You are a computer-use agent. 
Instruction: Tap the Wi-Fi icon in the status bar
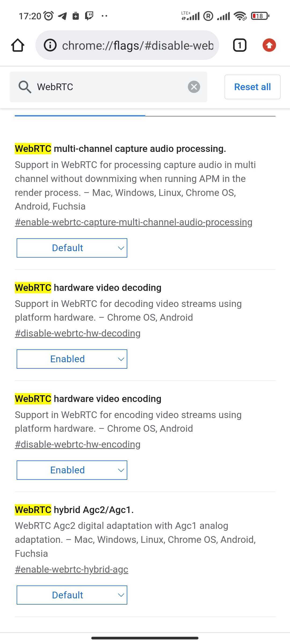pyautogui.click(x=240, y=16)
